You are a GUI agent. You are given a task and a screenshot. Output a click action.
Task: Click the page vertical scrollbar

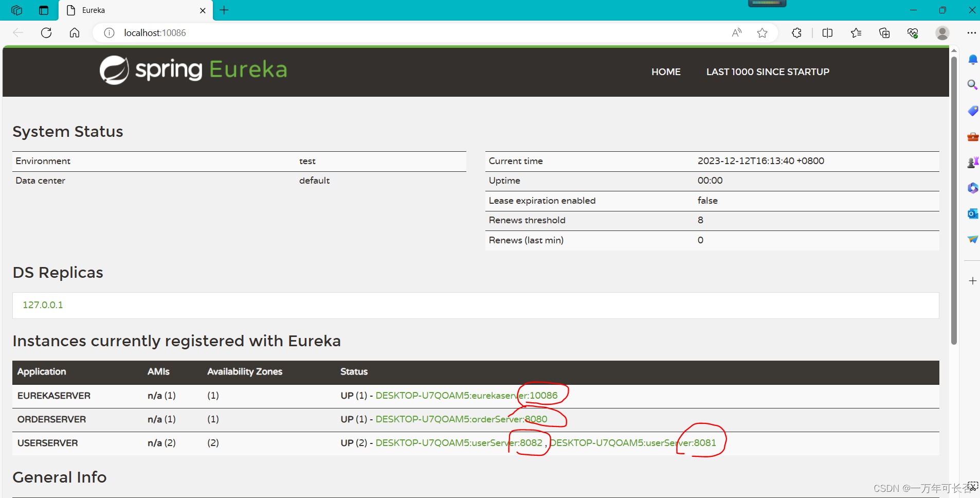pos(954,201)
